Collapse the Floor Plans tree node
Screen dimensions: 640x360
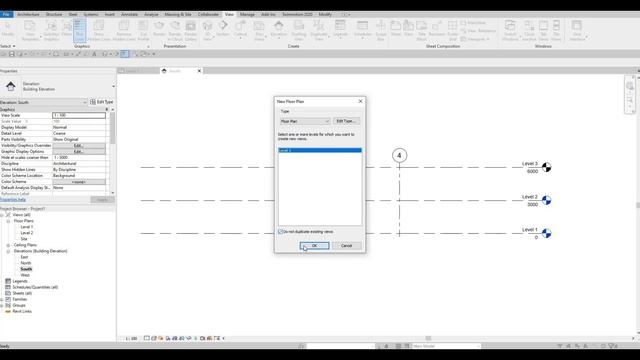click(x=8, y=221)
